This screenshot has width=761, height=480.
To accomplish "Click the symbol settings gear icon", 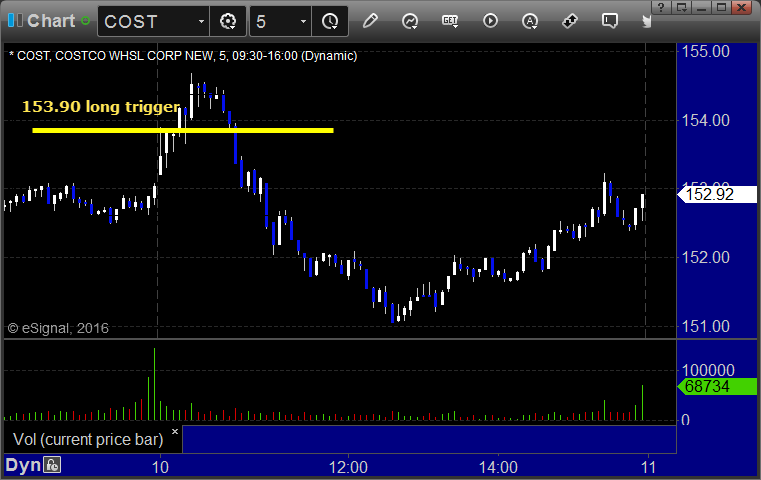I will (228, 21).
